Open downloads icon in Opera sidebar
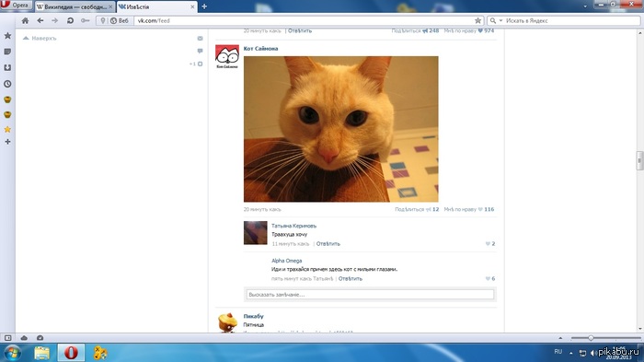644x362 pixels. [x=7, y=67]
